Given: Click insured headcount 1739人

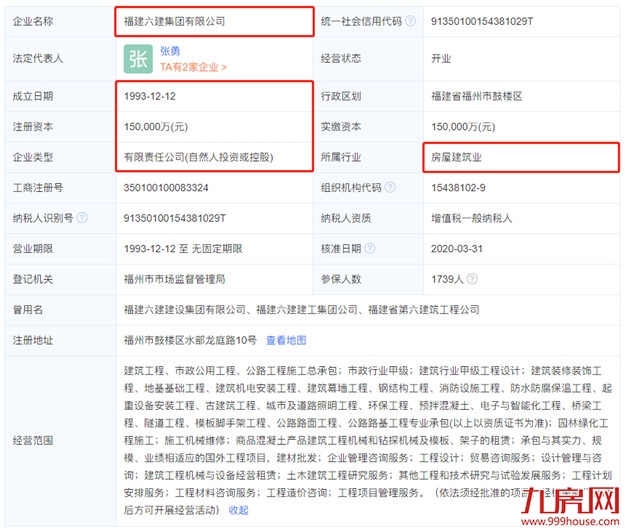Looking at the screenshot, I should pos(448,279).
